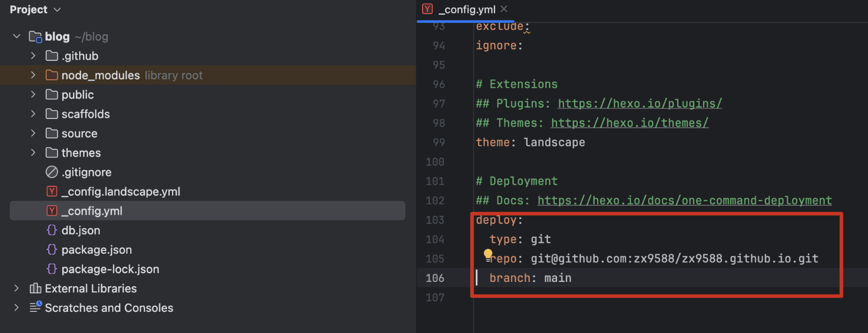
Task: Click the node_modules folder icon
Action: click(x=52, y=75)
